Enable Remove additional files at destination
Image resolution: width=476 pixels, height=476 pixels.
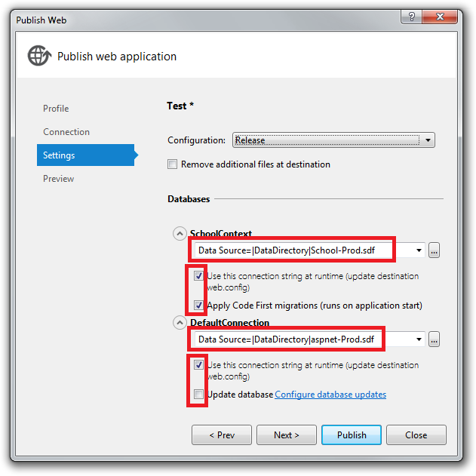coord(172,164)
